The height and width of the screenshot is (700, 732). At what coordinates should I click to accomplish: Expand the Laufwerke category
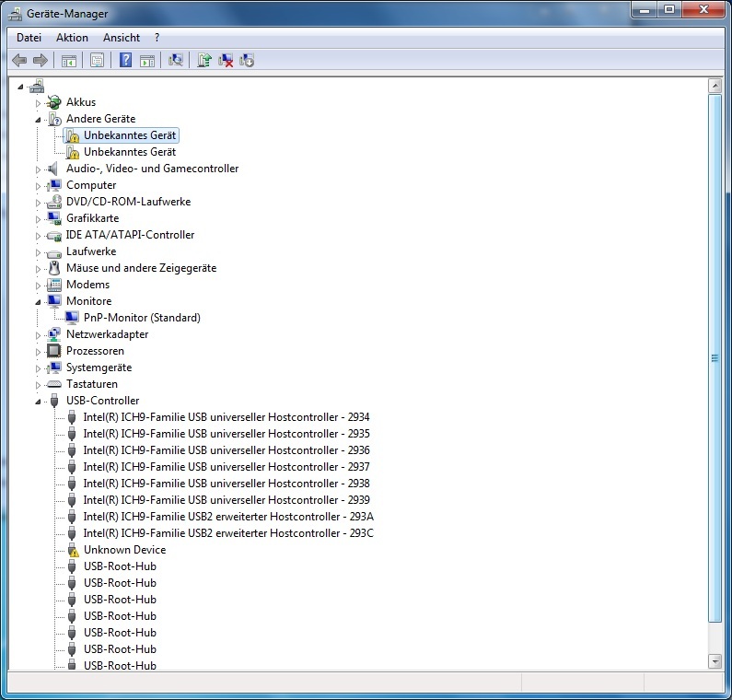pos(39,252)
